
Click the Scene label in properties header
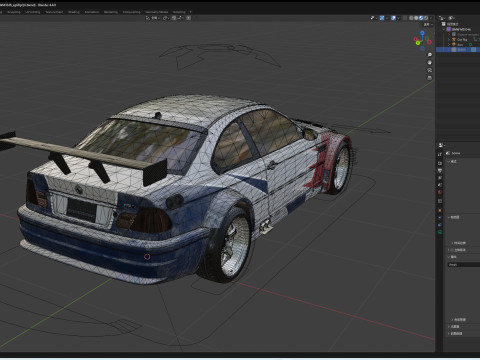pos(456,153)
